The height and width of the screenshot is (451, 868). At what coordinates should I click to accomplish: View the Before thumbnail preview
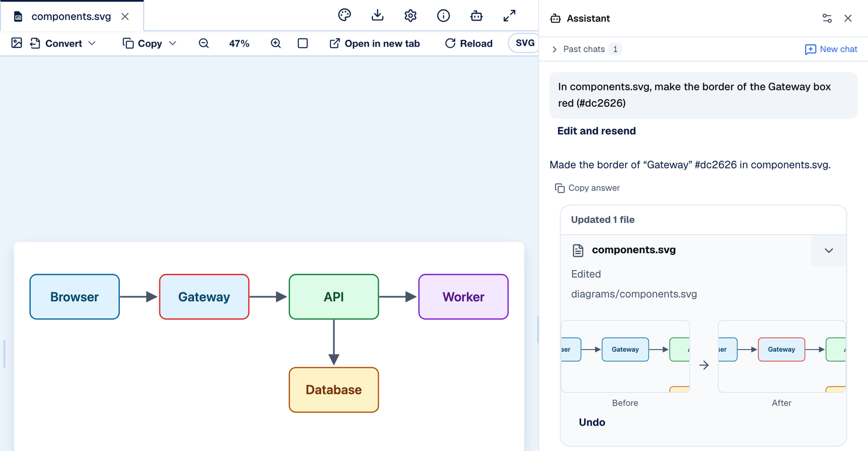626,356
